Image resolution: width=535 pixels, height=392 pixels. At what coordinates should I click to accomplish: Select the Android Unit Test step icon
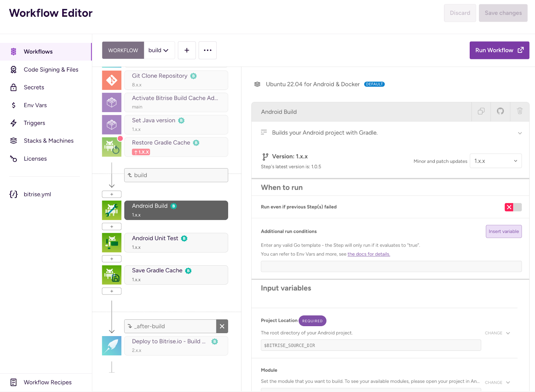tap(112, 242)
